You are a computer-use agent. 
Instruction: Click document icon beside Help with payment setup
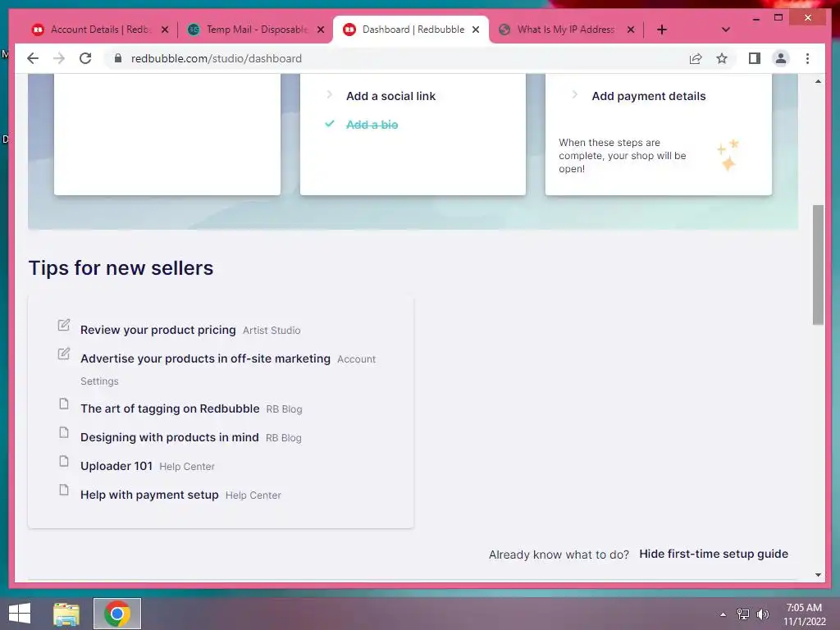pos(64,490)
